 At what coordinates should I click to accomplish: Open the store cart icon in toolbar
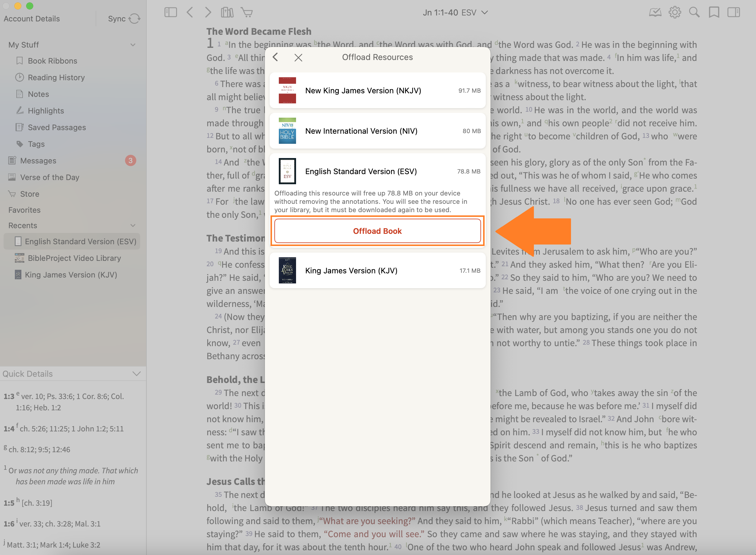(x=247, y=12)
